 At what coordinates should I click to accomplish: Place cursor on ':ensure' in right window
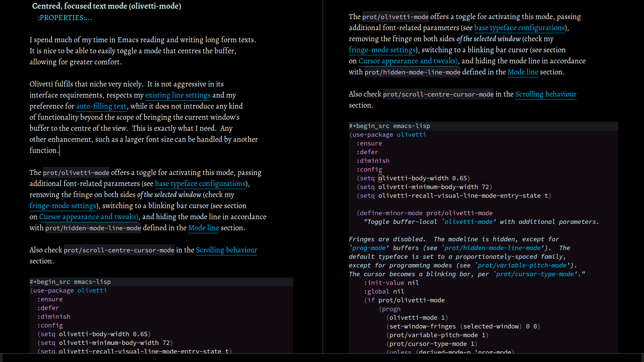tap(369, 143)
